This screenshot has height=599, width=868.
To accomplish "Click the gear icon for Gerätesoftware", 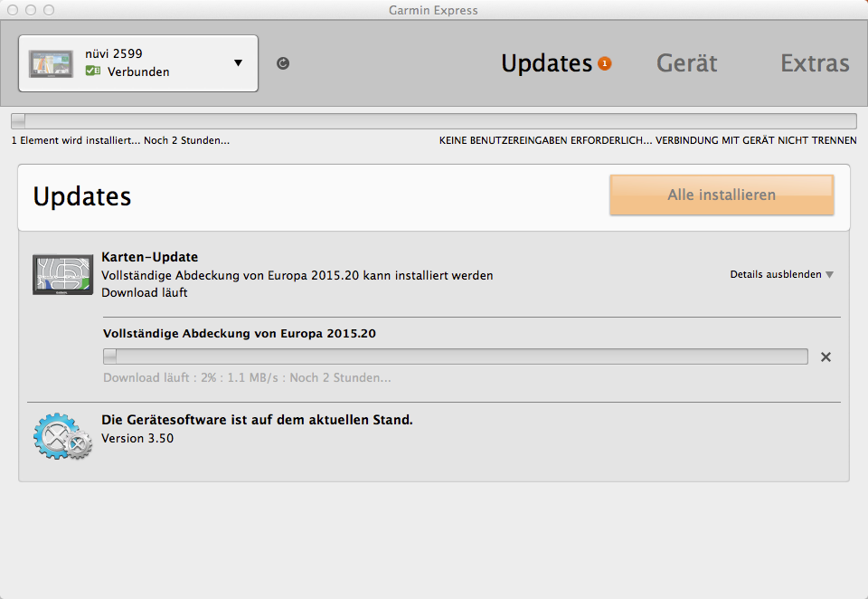I will [62, 436].
